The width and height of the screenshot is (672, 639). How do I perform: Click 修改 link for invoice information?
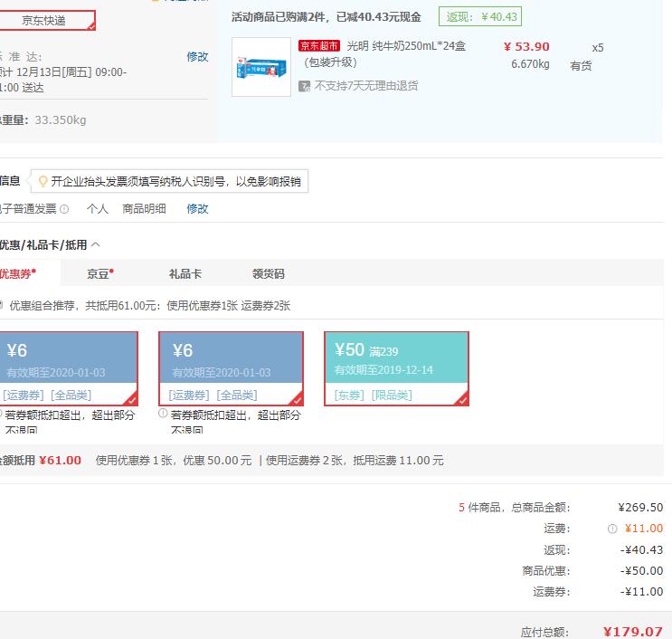(x=197, y=209)
